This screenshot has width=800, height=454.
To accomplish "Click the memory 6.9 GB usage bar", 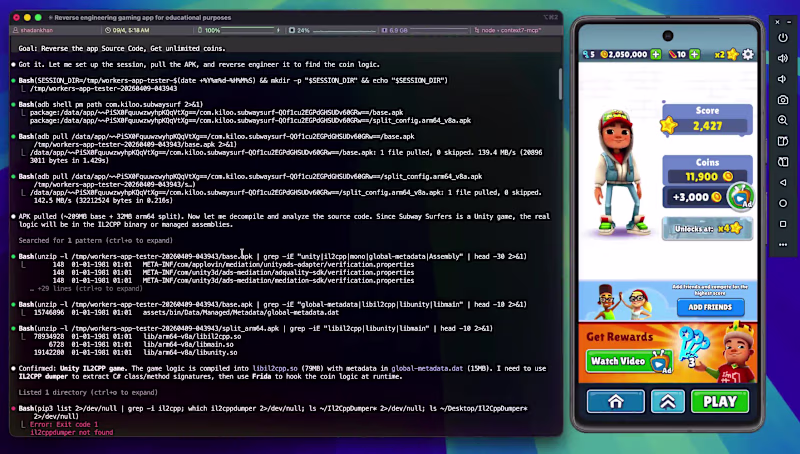I will [x=438, y=31].
